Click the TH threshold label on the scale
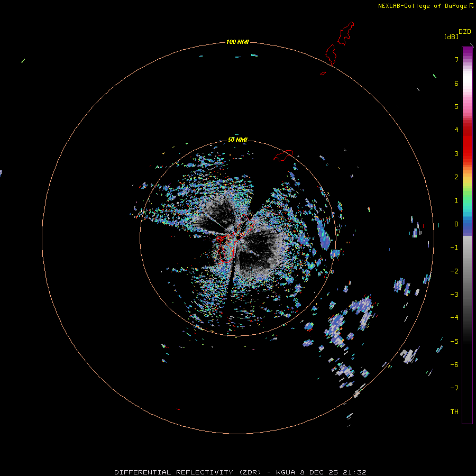 [454, 412]
